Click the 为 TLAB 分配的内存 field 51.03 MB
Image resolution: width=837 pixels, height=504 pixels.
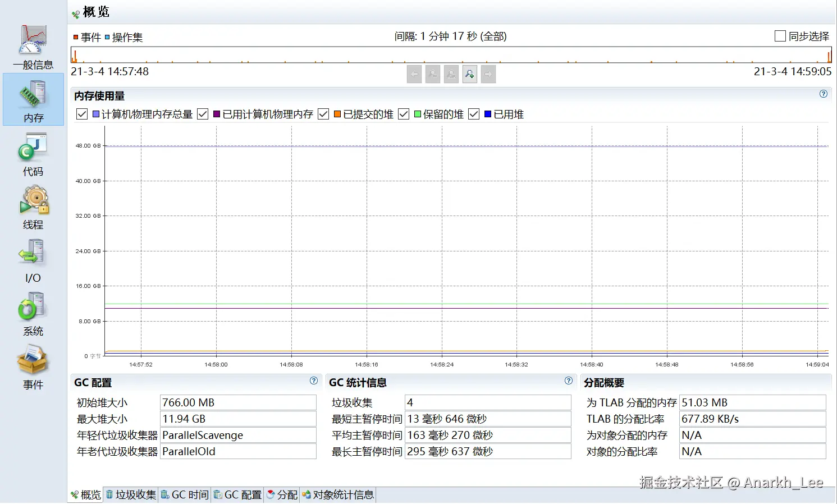point(753,402)
